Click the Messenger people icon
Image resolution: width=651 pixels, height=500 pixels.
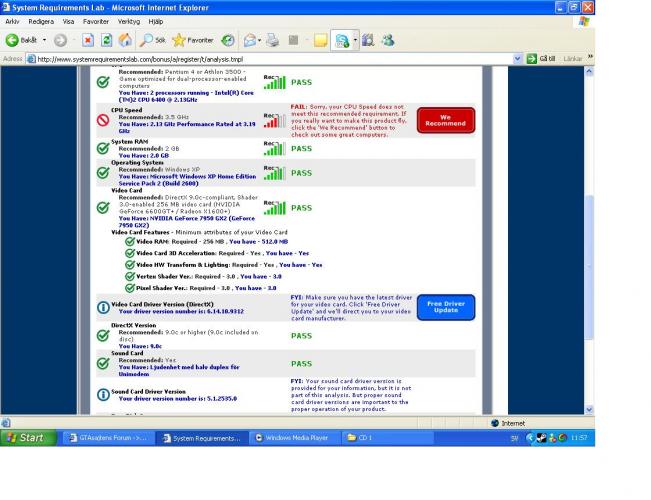pyautogui.click(x=388, y=40)
